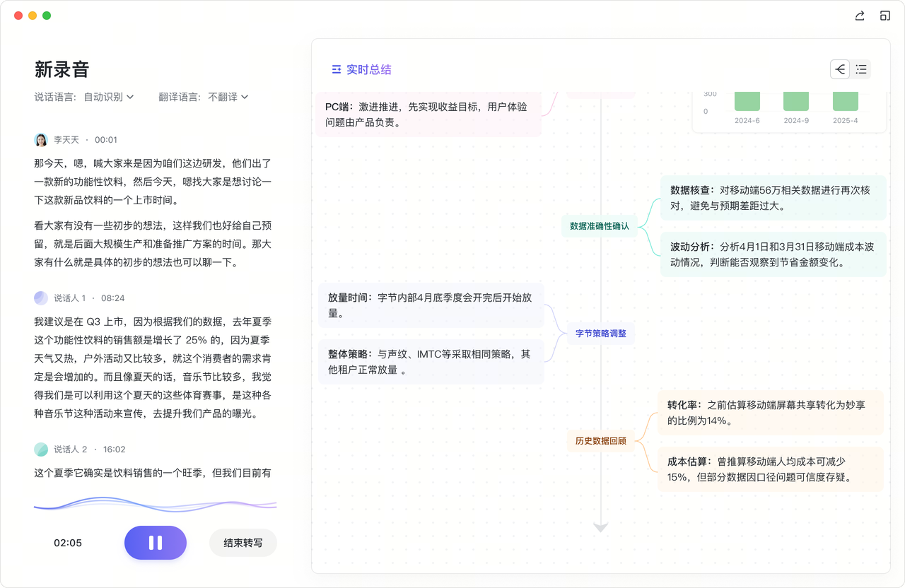The height and width of the screenshot is (588, 905).
Task: Open the 转化率 summary card
Action: coord(770,413)
